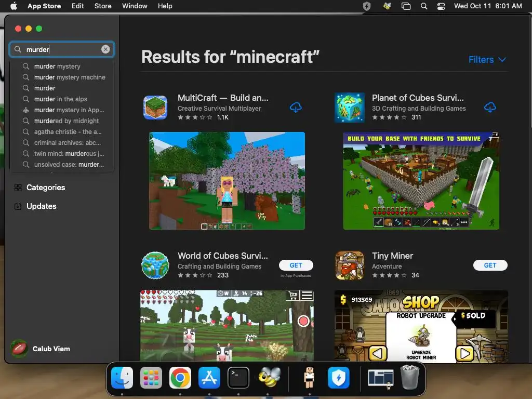Image resolution: width=532 pixels, height=399 pixels.
Task: Click the Wed Oct 11 date and clock
Action: (x=488, y=6)
